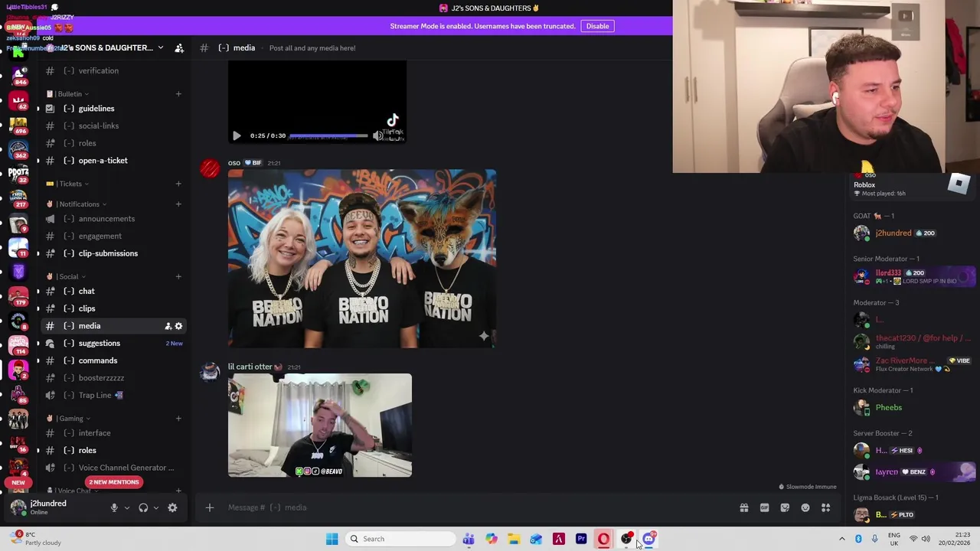The height and width of the screenshot is (551, 980).
Task: Open the boosterzzzzz channel
Action: (114, 378)
